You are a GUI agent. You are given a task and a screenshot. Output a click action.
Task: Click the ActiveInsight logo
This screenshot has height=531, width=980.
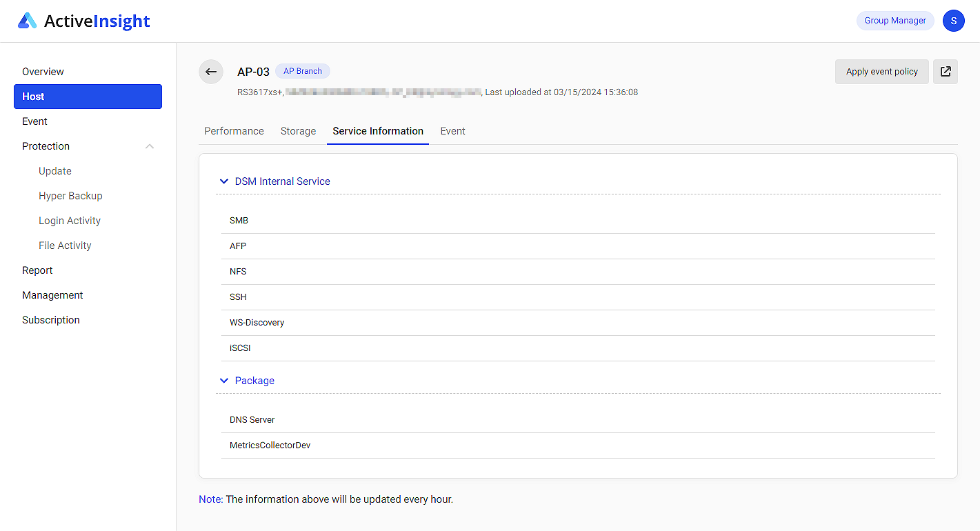tap(83, 21)
